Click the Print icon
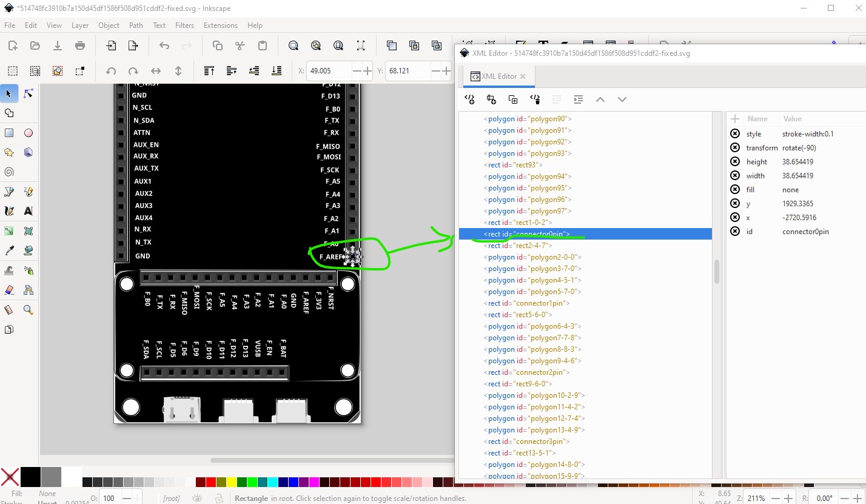This screenshot has width=866, height=504. (x=80, y=45)
